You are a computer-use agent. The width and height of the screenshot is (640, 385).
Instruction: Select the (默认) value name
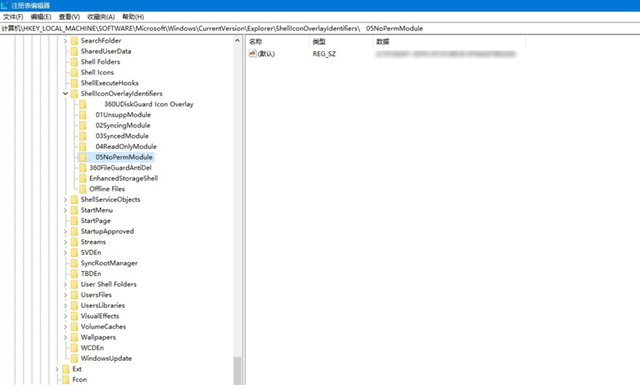267,54
